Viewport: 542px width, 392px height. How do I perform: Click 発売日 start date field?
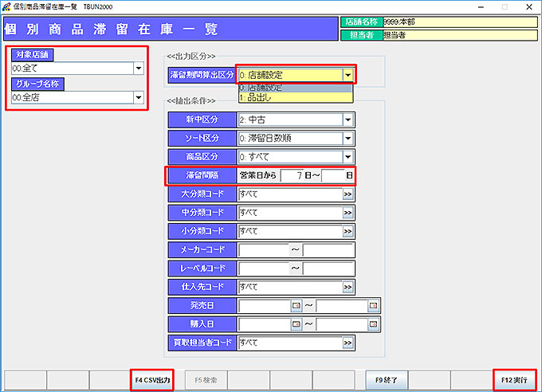265,306
